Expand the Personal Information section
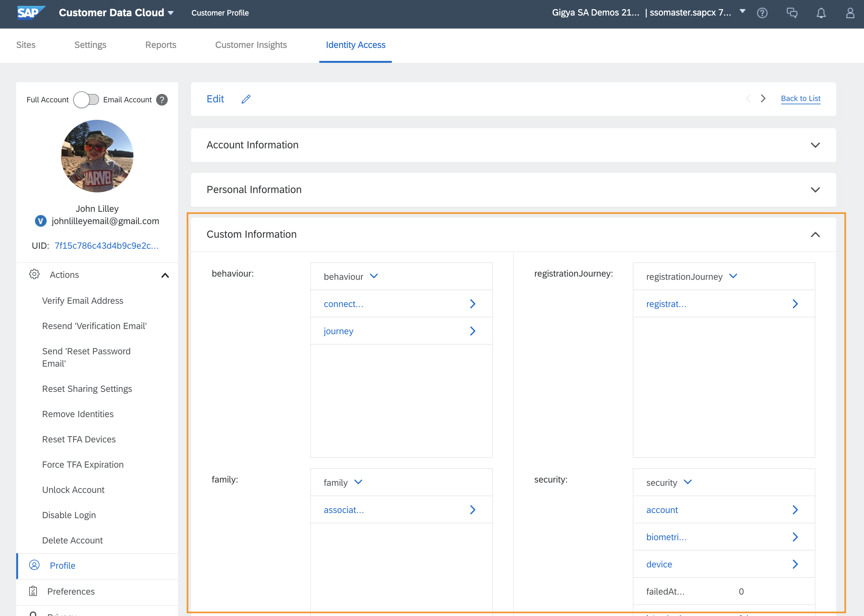Viewport: 864px width, 616px height. point(815,190)
